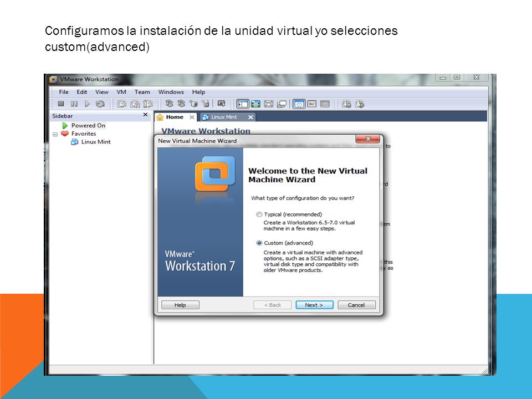Viewport: 532px width, 399px height.
Task: Click the Unity mode windows icon
Action: pyautogui.click(x=282, y=104)
